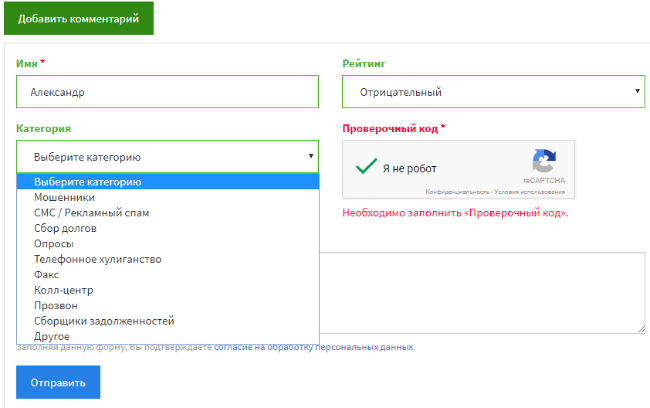Screen dimensions: 650x408
Task: Toggle the "Я не робот" captcha checkbox
Action: click(x=366, y=168)
